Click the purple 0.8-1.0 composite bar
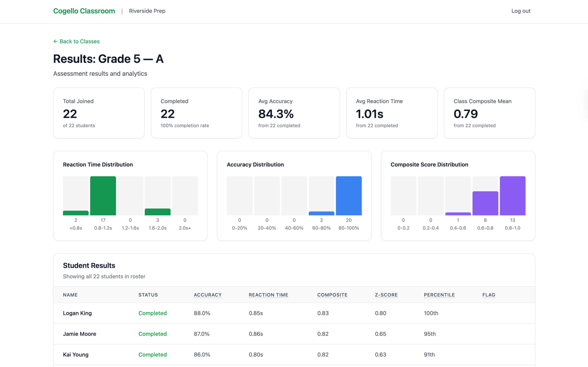The image size is (588, 367). coord(512,196)
